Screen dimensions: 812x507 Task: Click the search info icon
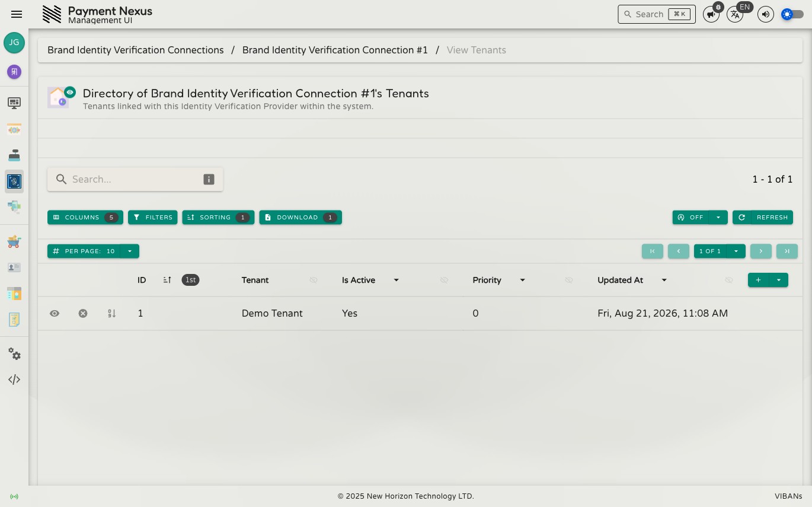[x=209, y=179]
